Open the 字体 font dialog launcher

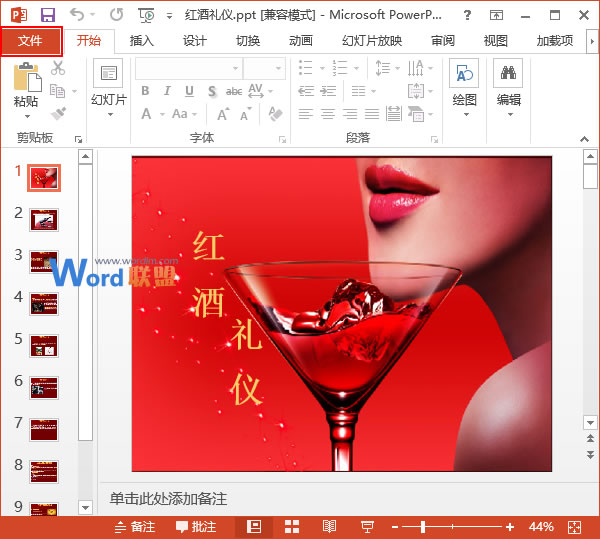pos(282,140)
